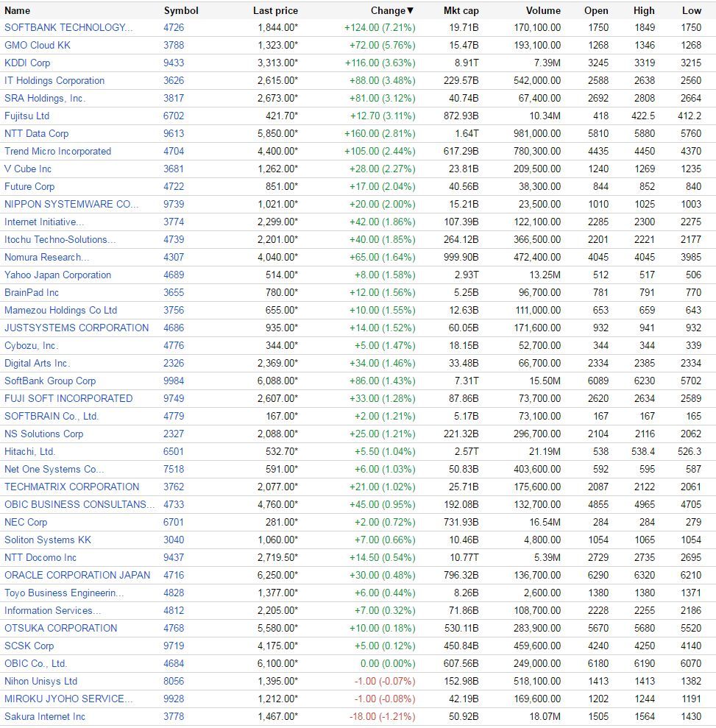This screenshot has width=716, height=728.
Task: Click symbol 9433 link
Action: [174, 63]
